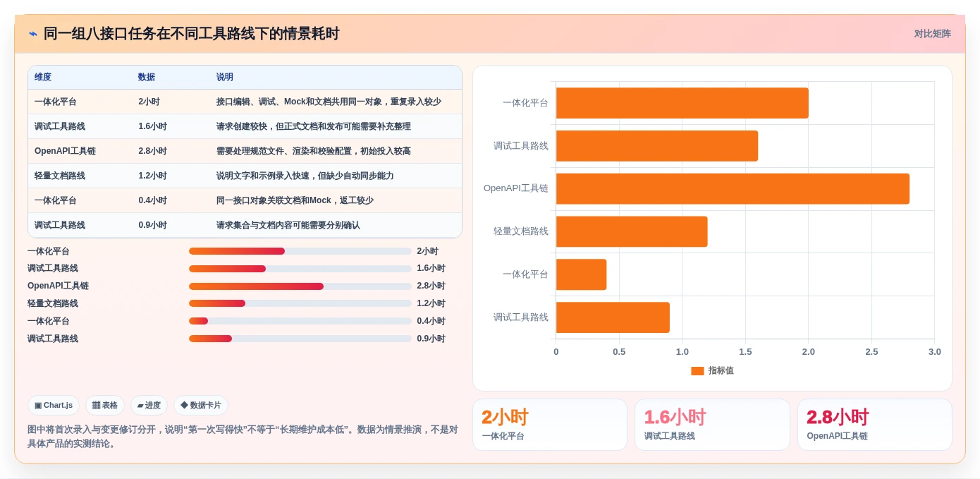This screenshot has width=980, height=479.
Task: Click the lightning icon beside the page title
Action: 33,34
